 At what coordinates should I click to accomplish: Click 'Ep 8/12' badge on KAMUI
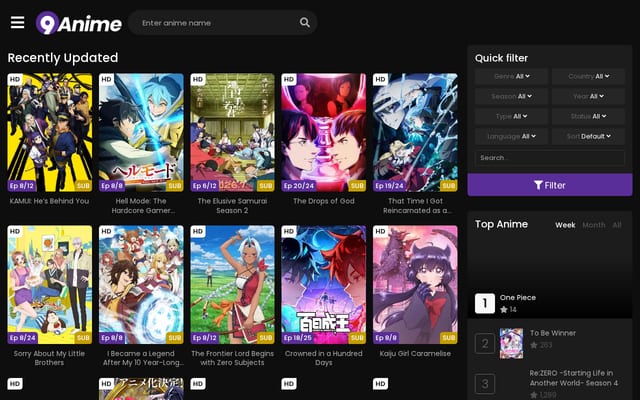[22, 186]
